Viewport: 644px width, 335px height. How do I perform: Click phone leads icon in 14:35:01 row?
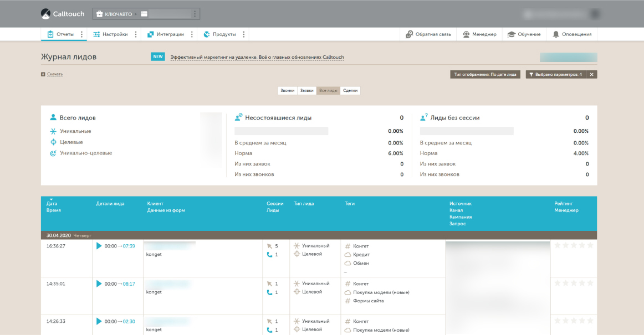point(269,292)
